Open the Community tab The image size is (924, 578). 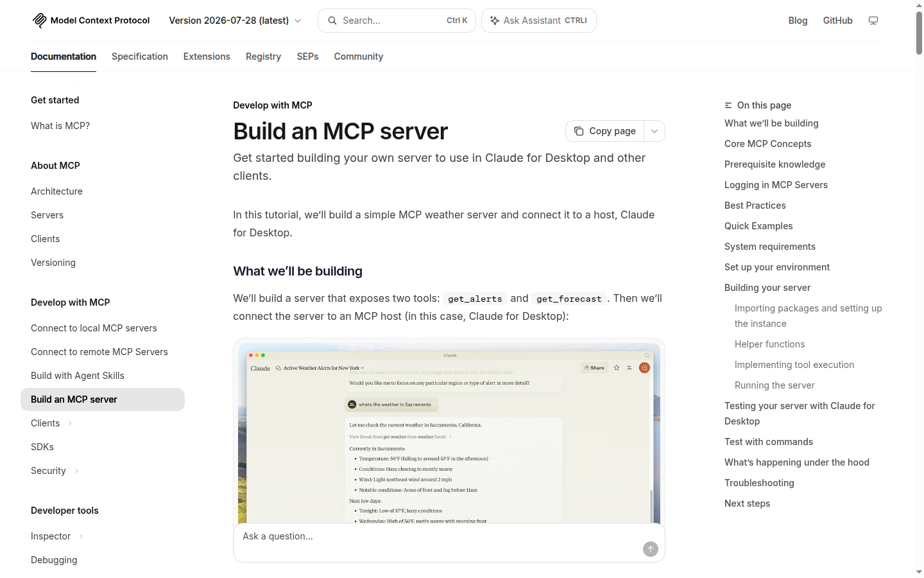tap(359, 57)
